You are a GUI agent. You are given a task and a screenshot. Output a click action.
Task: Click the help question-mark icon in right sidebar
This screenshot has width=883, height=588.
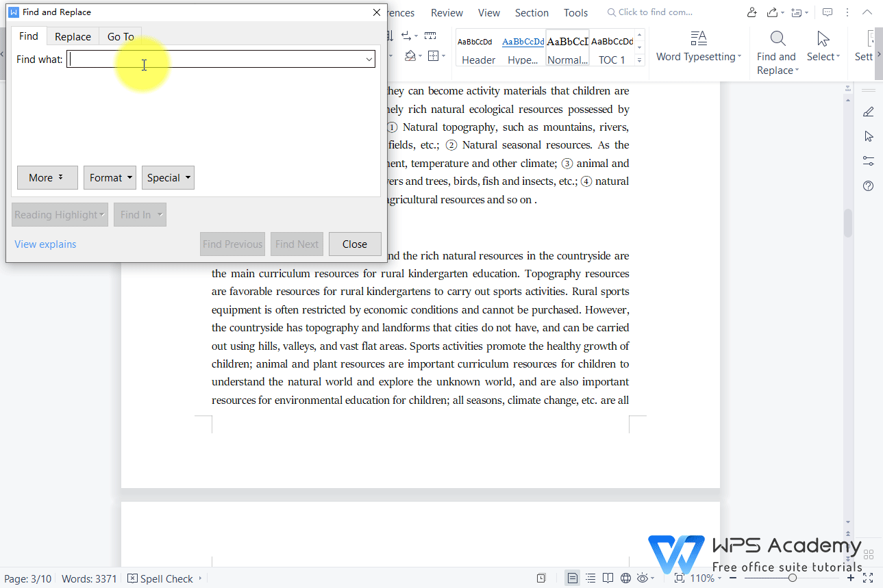point(867,186)
